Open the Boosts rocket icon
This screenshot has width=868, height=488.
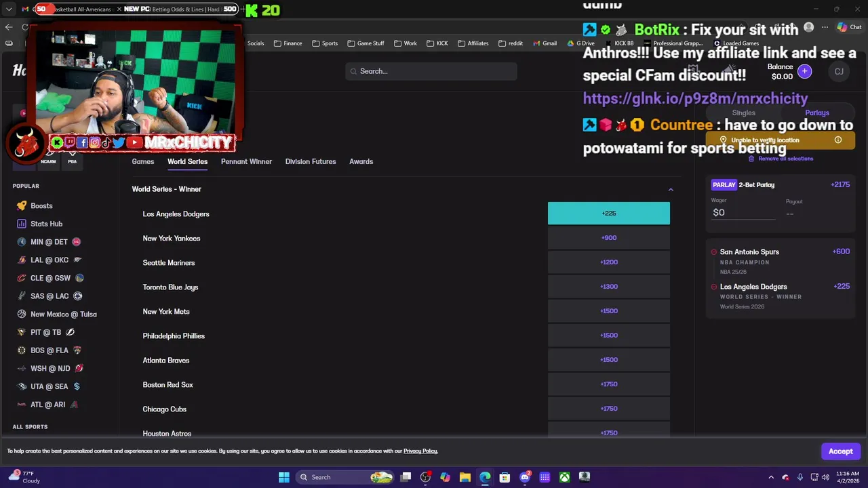(22, 205)
